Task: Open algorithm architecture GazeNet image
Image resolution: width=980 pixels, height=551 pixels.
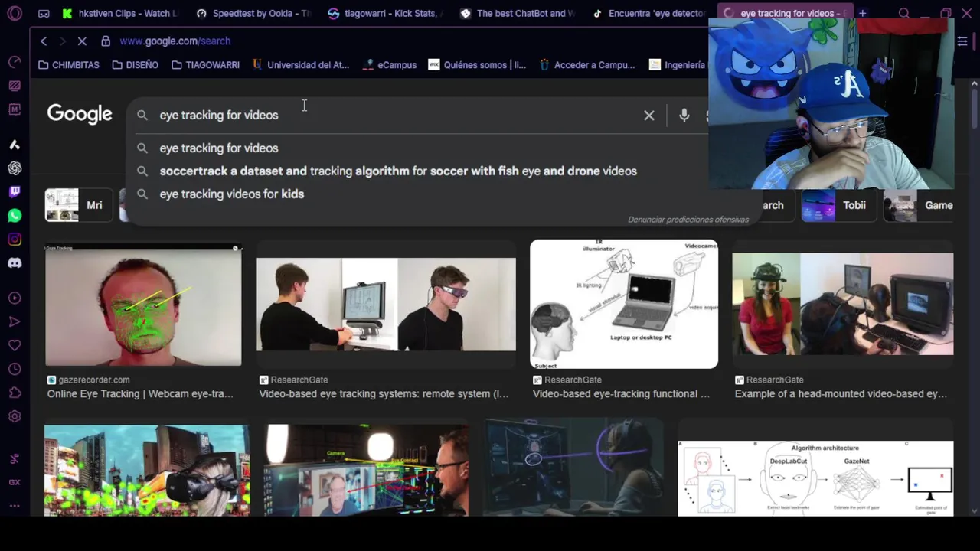Action: pos(815,478)
